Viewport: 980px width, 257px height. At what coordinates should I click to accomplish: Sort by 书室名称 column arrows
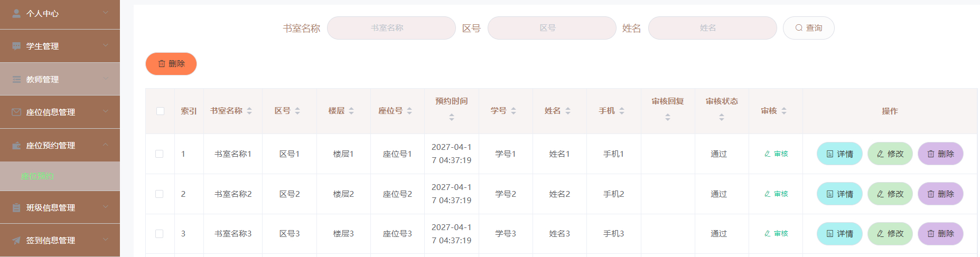pos(249,111)
